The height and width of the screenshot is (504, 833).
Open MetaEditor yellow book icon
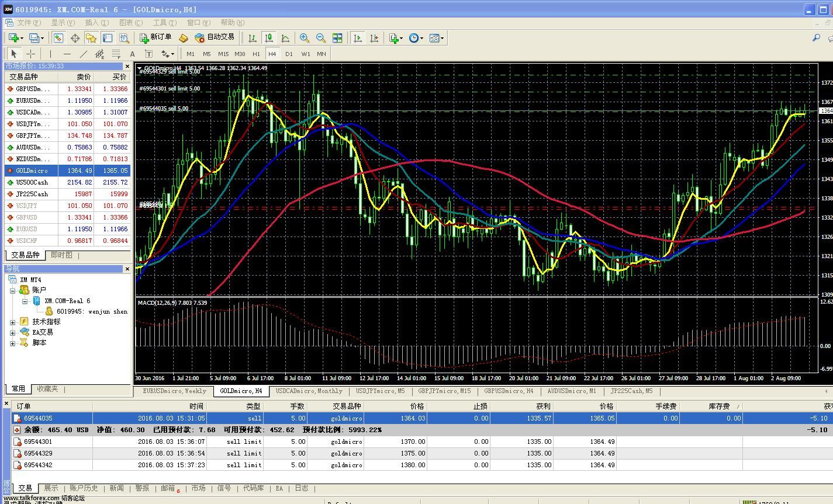coord(183,38)
